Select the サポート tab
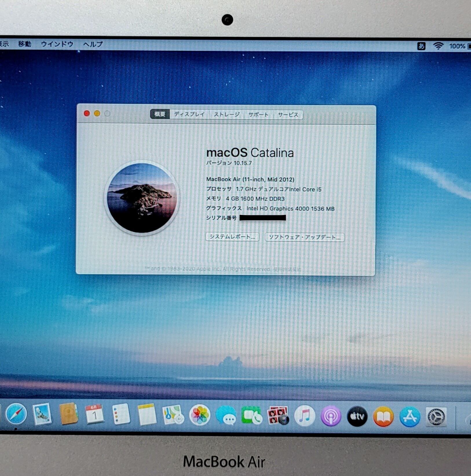Viewport: 471px width, 476px height. click(x=258, y=115)
